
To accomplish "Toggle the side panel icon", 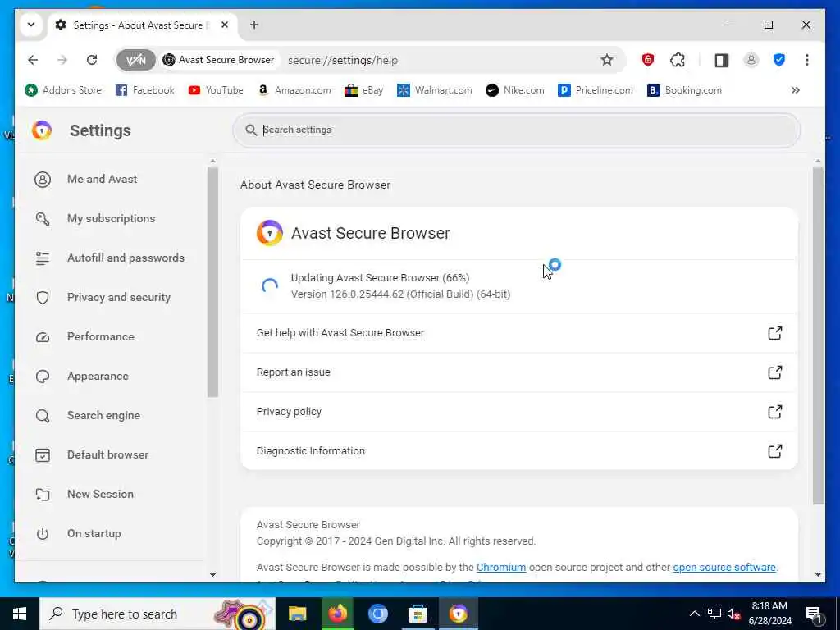I will [x=721, y=60].
